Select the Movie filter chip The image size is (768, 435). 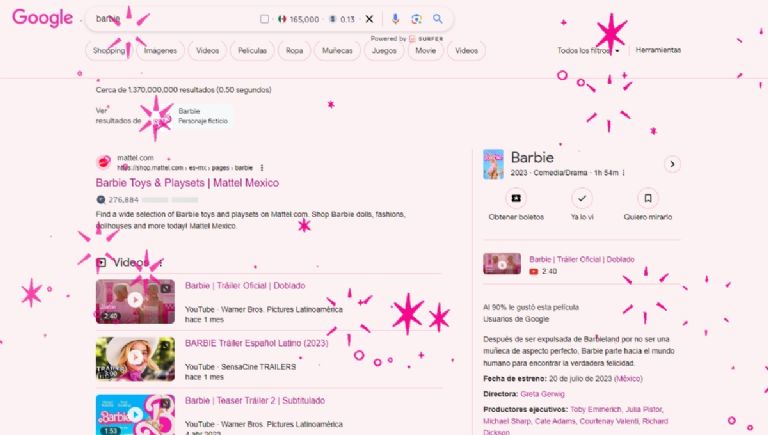[426, 50]
